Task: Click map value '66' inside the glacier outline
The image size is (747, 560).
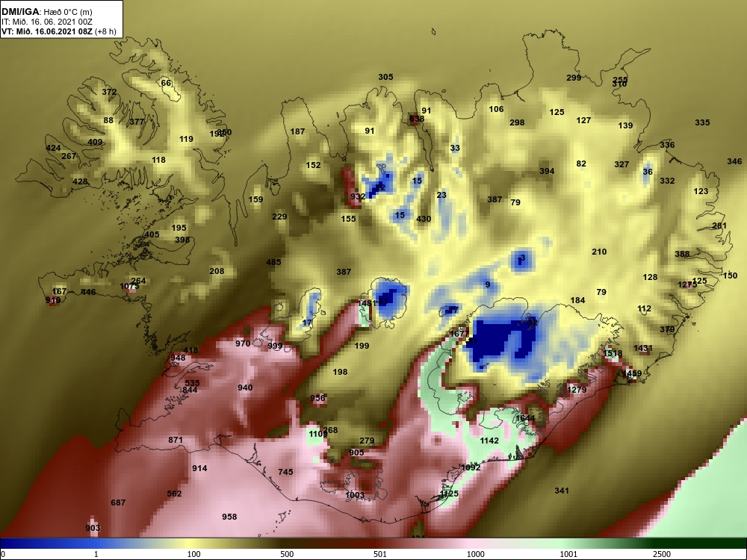Action: point(166,83)
